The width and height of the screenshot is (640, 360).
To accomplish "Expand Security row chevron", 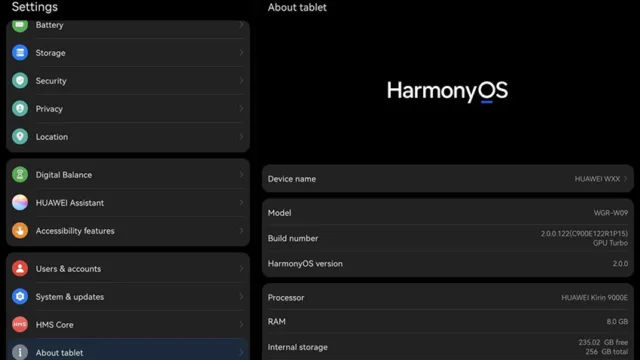I will tap(241, 80).
